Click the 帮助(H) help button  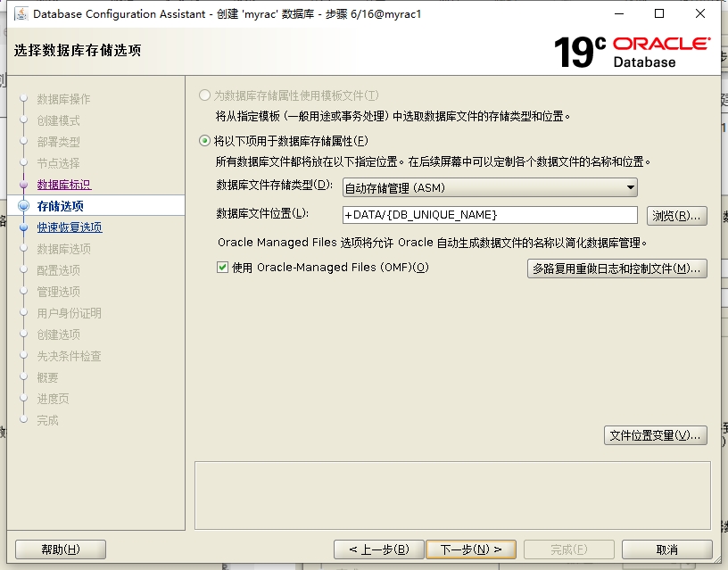(61, 549)
